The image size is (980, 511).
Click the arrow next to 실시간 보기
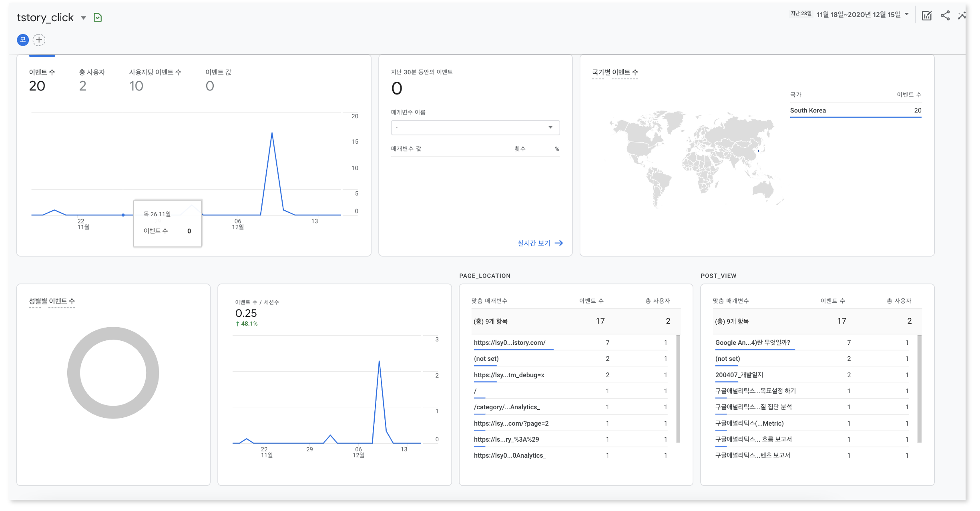[559, 243]
